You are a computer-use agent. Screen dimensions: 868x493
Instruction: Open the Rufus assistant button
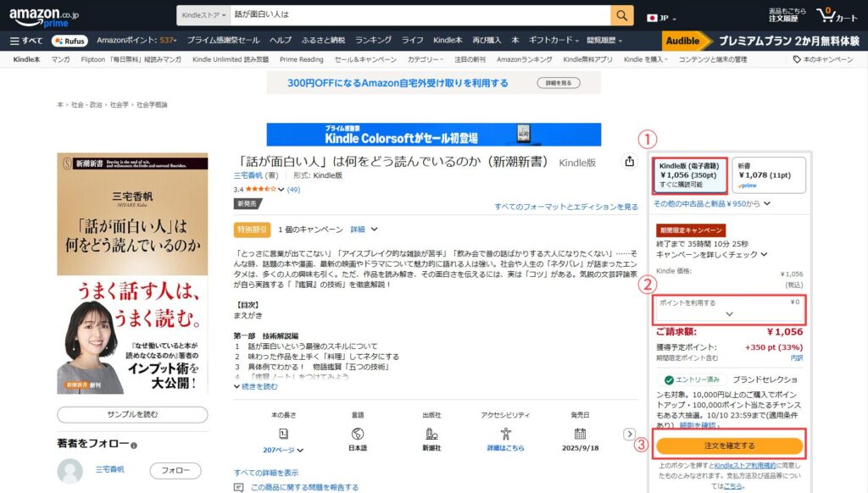point(70,41)
